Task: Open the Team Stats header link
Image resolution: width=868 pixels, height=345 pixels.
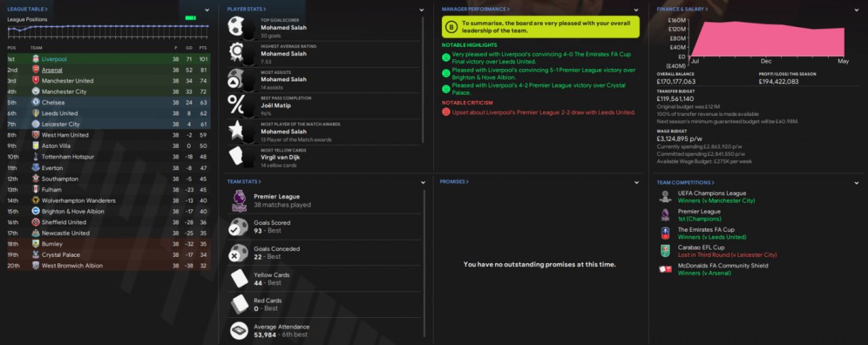Action: tap(243, 182)
